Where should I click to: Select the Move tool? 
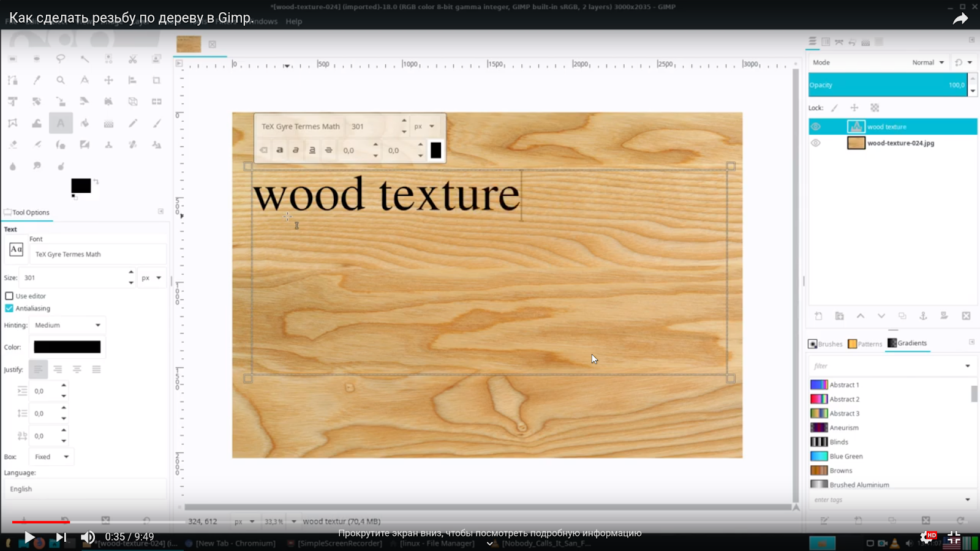click(x=108, y=80)
